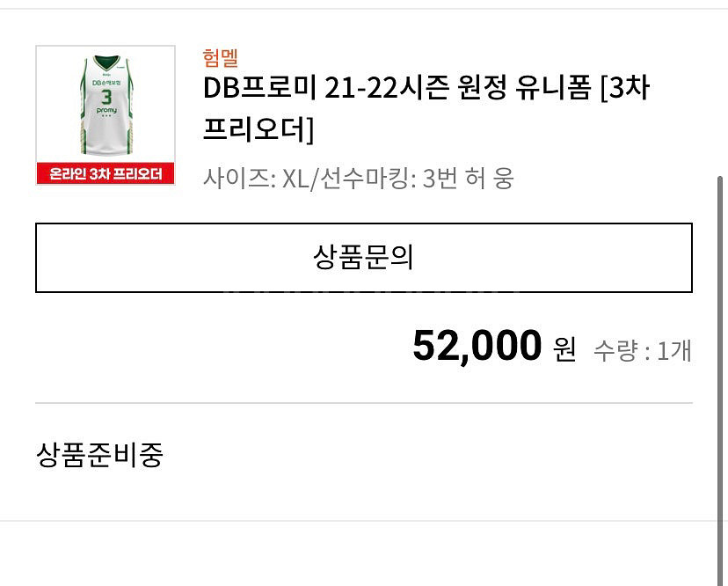Click the 선수마킹: 3번 허 웅 option text
The width and height of the screenshot is (728, 586).
click(x=417, y=178)
